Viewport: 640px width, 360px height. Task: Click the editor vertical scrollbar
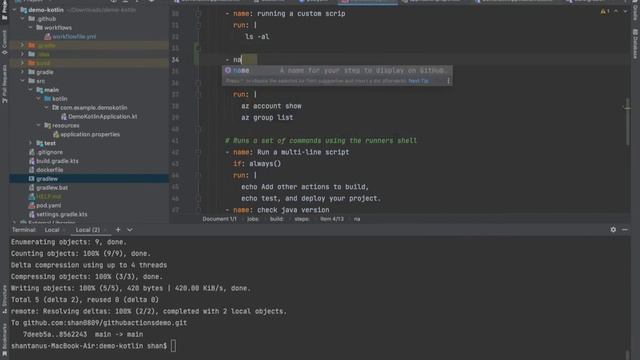click(x=627, y=121)
